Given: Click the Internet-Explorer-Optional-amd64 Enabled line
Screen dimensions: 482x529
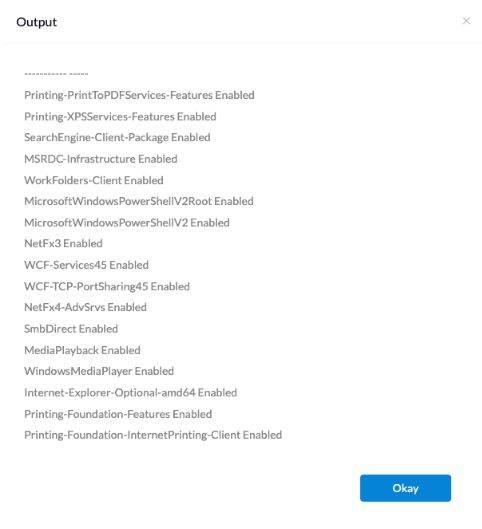Looking at the screenshot, I should tap(131, 393).
